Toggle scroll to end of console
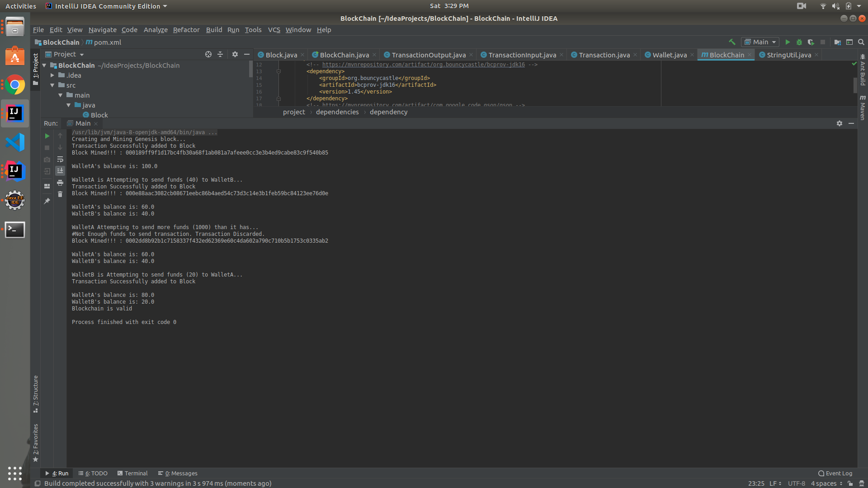This screenshot has width=868, height=488. pos(60,171)
